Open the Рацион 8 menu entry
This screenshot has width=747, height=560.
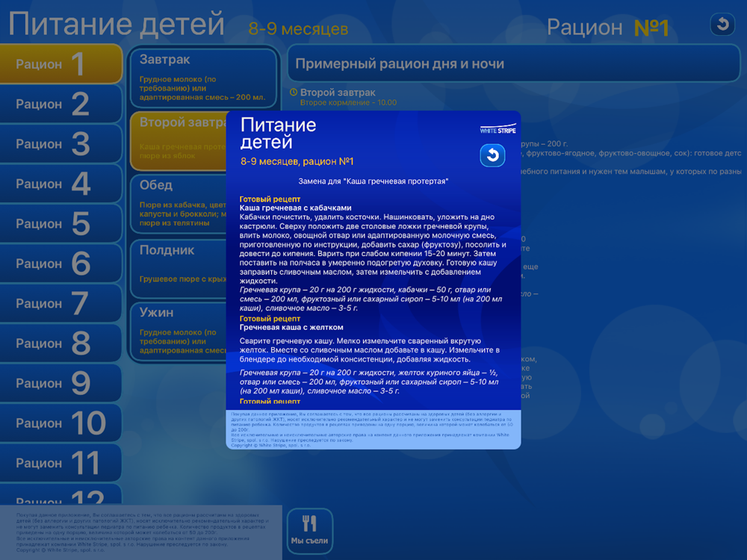[x=61, y=343]
